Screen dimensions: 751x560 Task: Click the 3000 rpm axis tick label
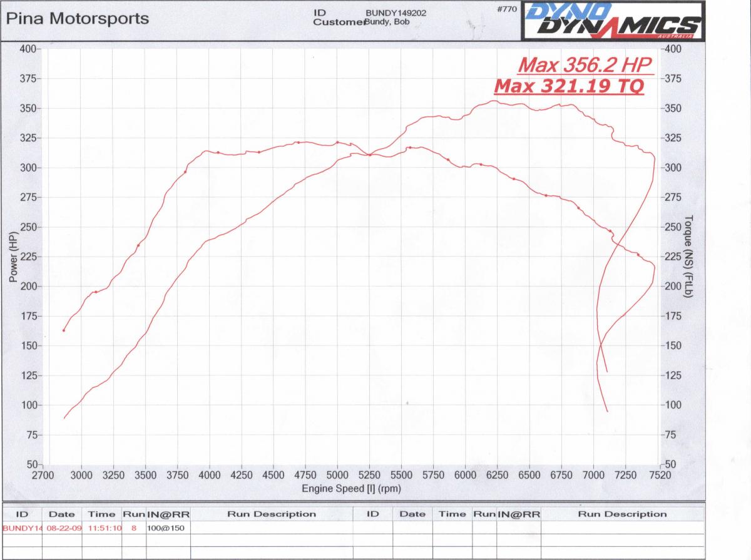coord(81,476)
